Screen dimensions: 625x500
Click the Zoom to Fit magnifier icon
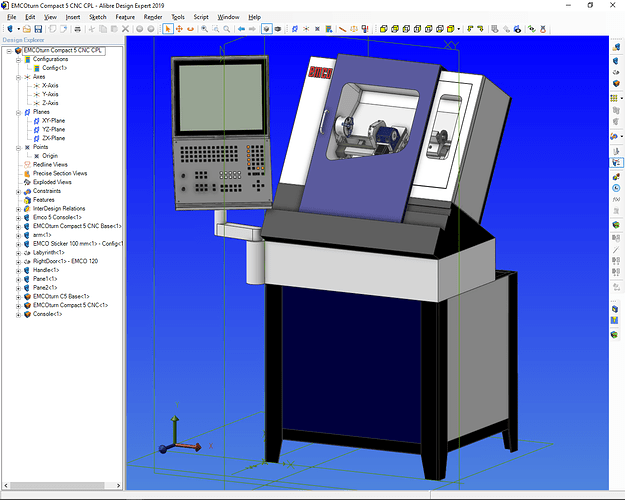click(227, 29)
